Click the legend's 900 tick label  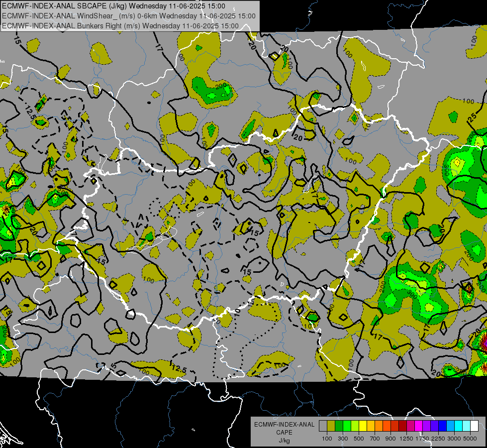[x=390, y=439]
